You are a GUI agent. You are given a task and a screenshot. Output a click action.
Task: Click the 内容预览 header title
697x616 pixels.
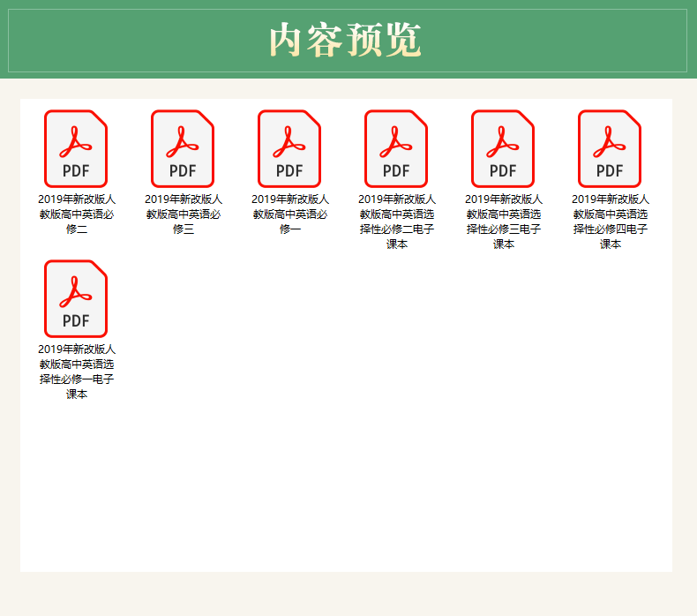click(x=345, y=40)
